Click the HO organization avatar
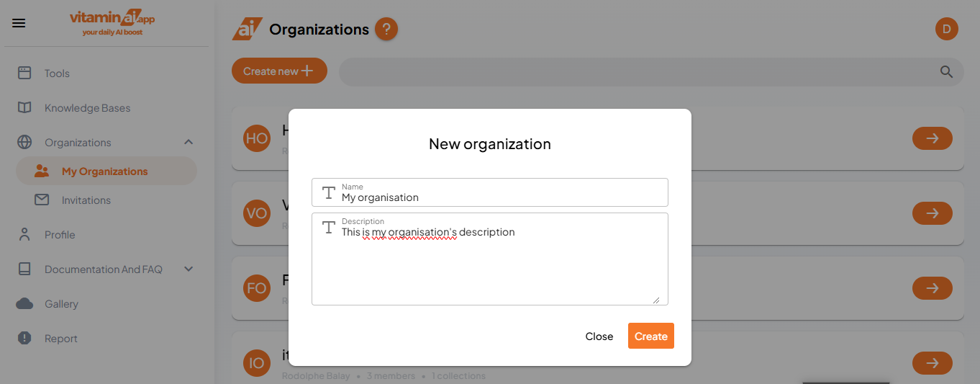 pyautogui.click(x=257, y=138)
